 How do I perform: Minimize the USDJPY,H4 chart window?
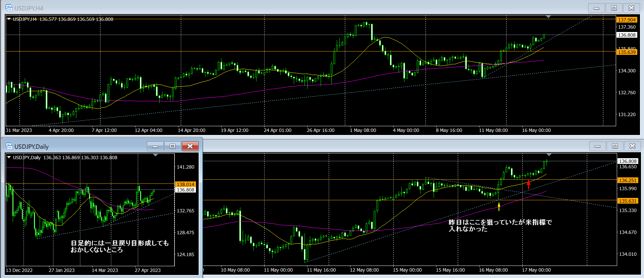(x=597, y=8)
